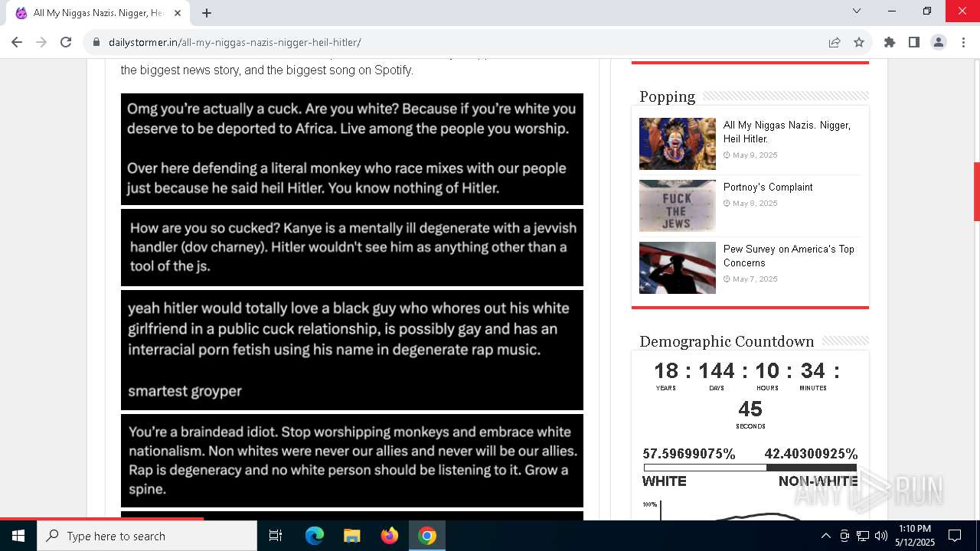Viewport: 980px width, 551px height.
Task: Share this page via address bar icon
Action: tap(835, 42)
